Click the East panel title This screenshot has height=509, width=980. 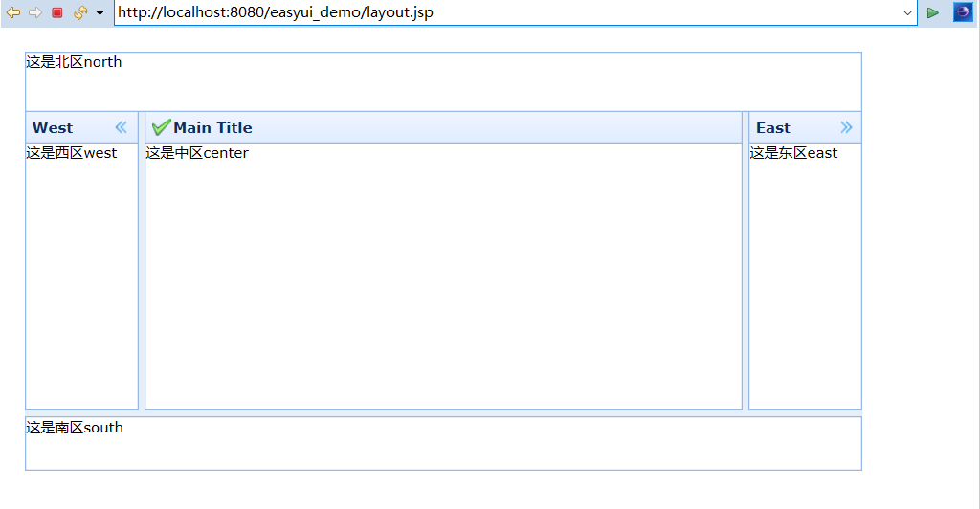(x=773, y=128)
